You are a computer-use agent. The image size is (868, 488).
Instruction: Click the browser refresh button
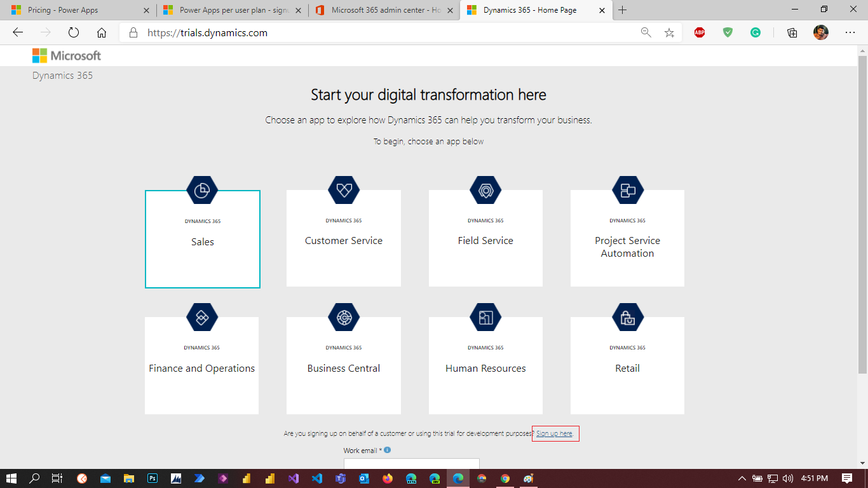click(x=74, y=33)
